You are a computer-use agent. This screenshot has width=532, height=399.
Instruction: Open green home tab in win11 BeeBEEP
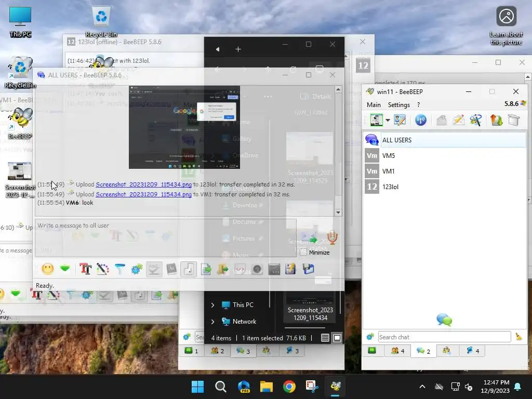[372, 351]
